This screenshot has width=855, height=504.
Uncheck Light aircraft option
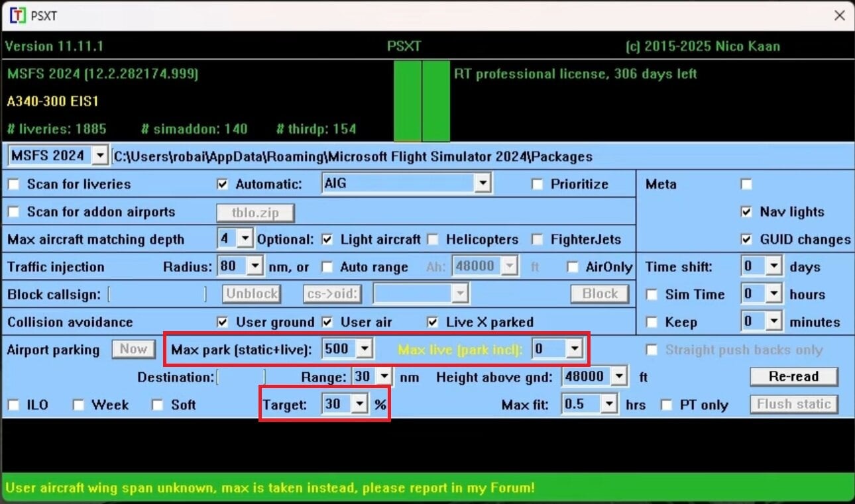[327, 239]
